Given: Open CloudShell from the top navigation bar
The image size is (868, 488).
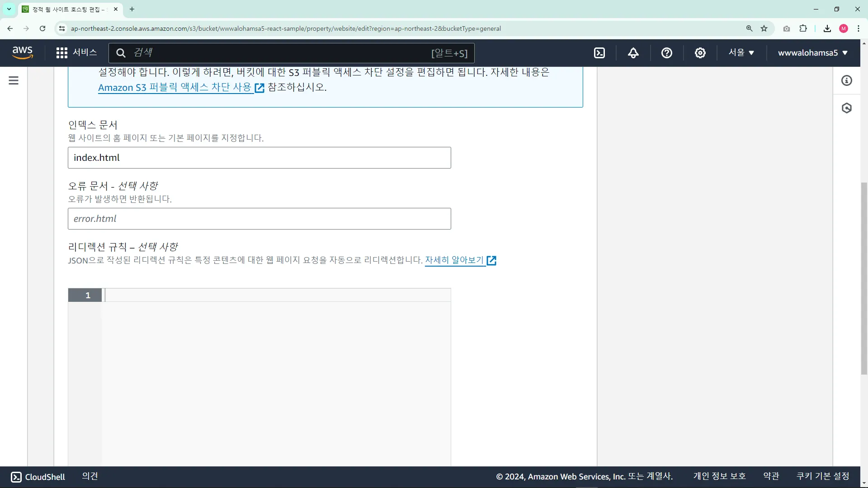Looking at the screenshot, I should pyautogui.click(x=599, y=53).
